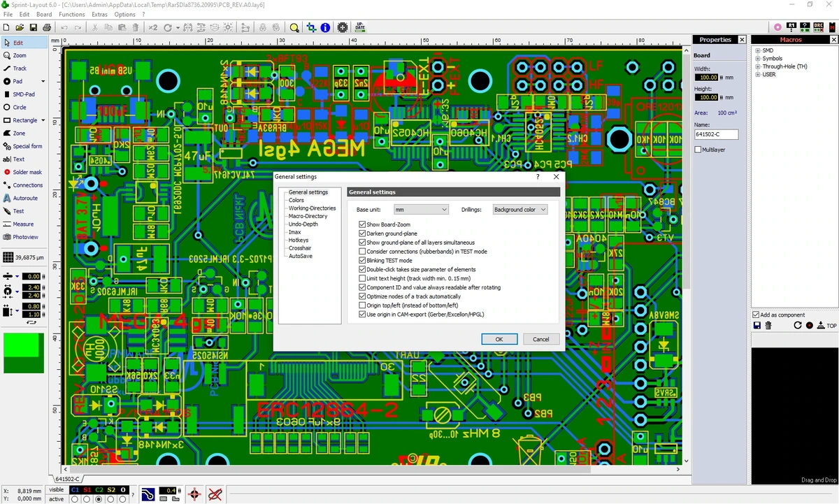
Task: Click the trash icon in Macros panel
Action: pyautogui.click(x=768, y=326)
